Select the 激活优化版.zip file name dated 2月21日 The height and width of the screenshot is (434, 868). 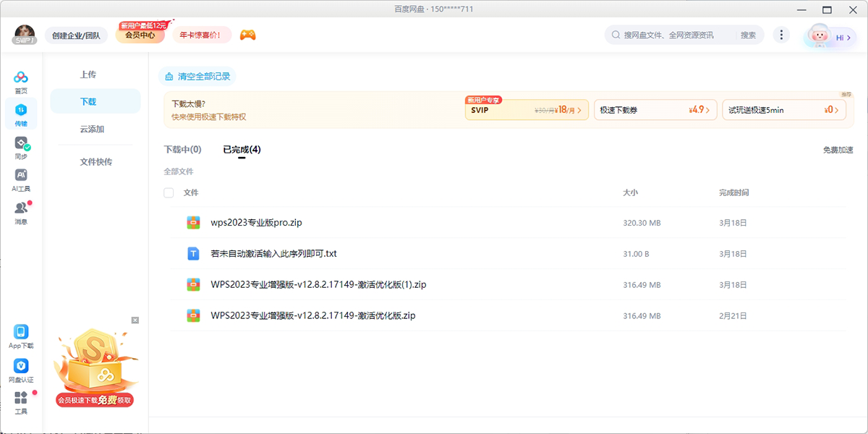pos(313,316)
